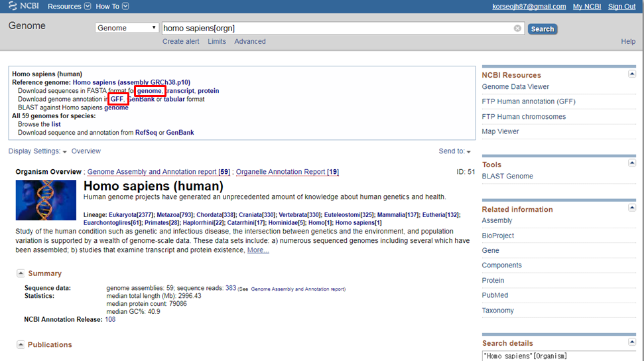Open Homo sapiens assembly GRCh38.p10 link

[131, 82]
